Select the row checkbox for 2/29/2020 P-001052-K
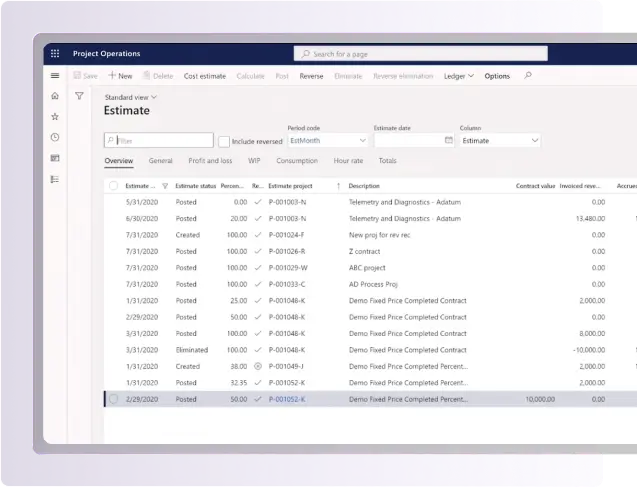 (113, 399)
